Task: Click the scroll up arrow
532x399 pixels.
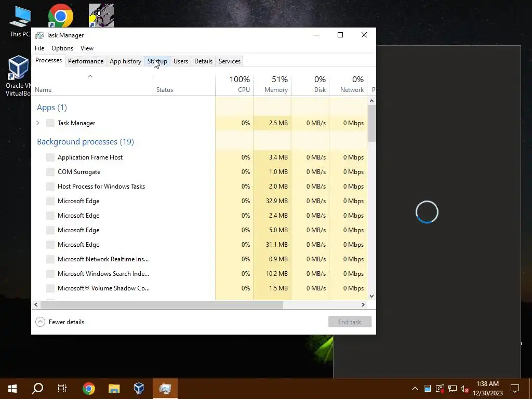Action: tap(371, 101)
